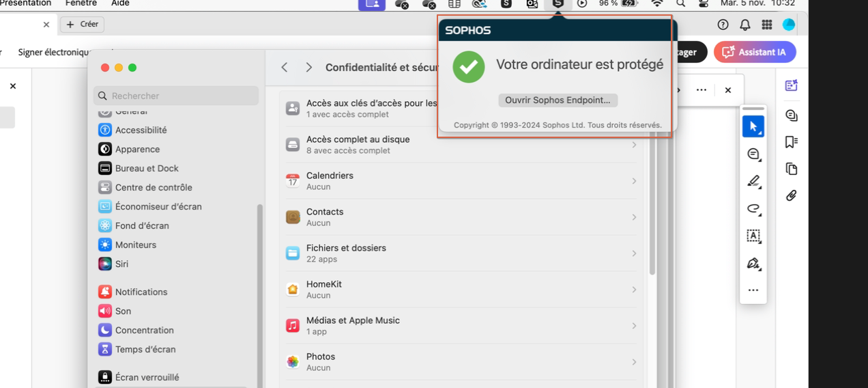Open the Aide menu
The height and width of the screenshot is (388, 868).
coord(120,3)
